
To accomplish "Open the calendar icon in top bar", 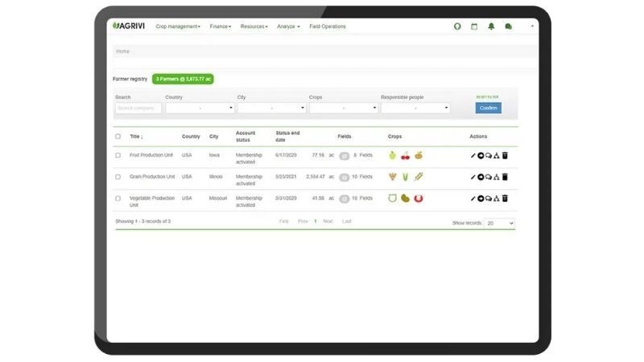I will (474, 27).
